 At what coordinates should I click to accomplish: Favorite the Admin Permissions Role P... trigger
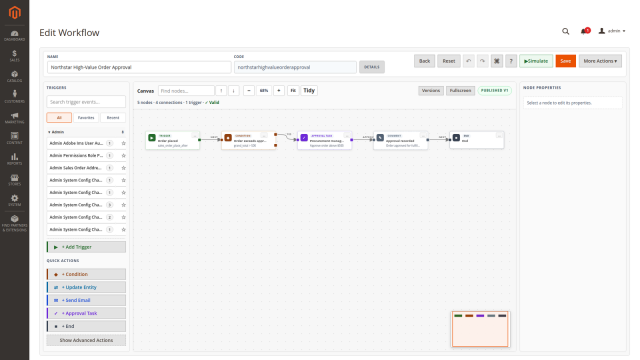point(123,156)
